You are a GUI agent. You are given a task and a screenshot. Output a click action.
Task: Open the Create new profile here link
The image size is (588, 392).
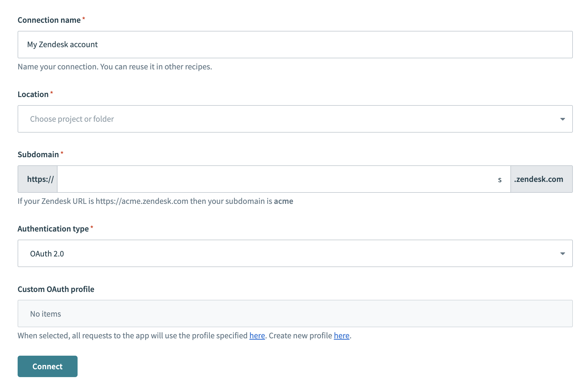[x=341, y=336]
